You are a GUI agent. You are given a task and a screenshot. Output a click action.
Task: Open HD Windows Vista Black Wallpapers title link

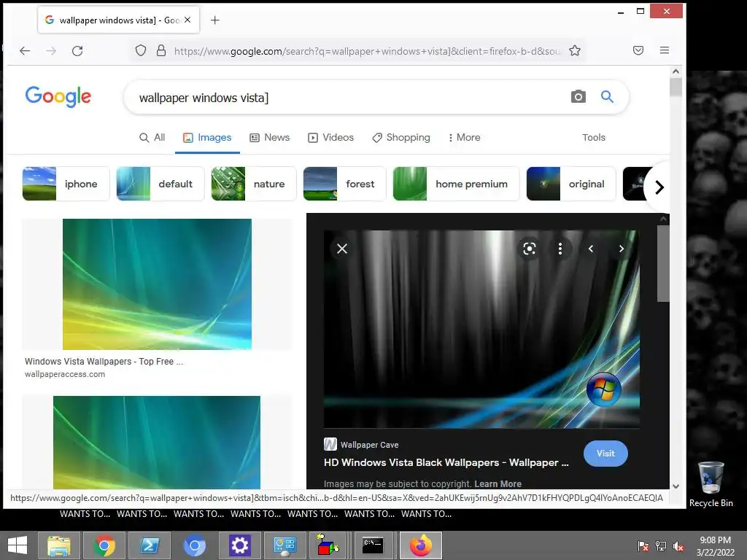[x=446, y=462]
